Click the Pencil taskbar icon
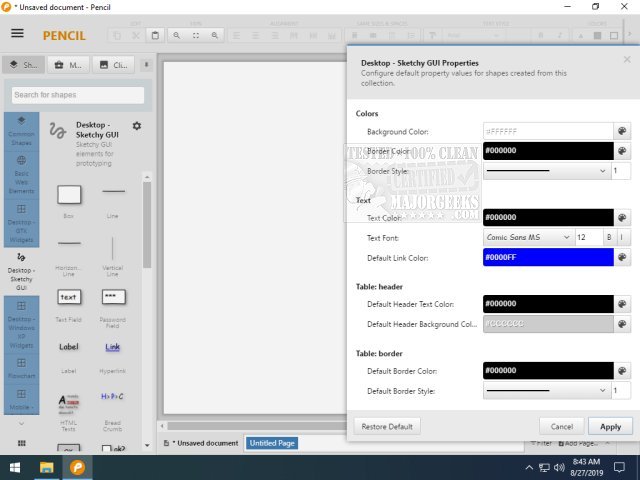 (x=77, y=467)
